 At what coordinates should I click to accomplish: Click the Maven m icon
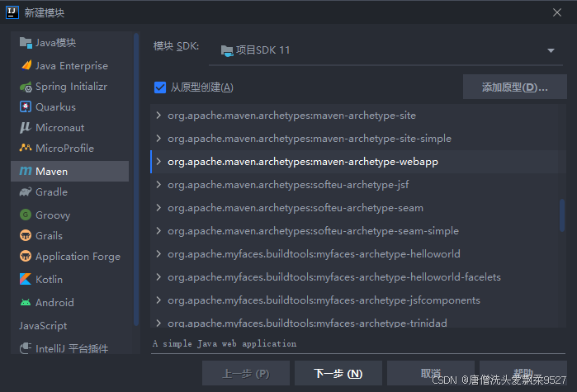pos(26,171)
